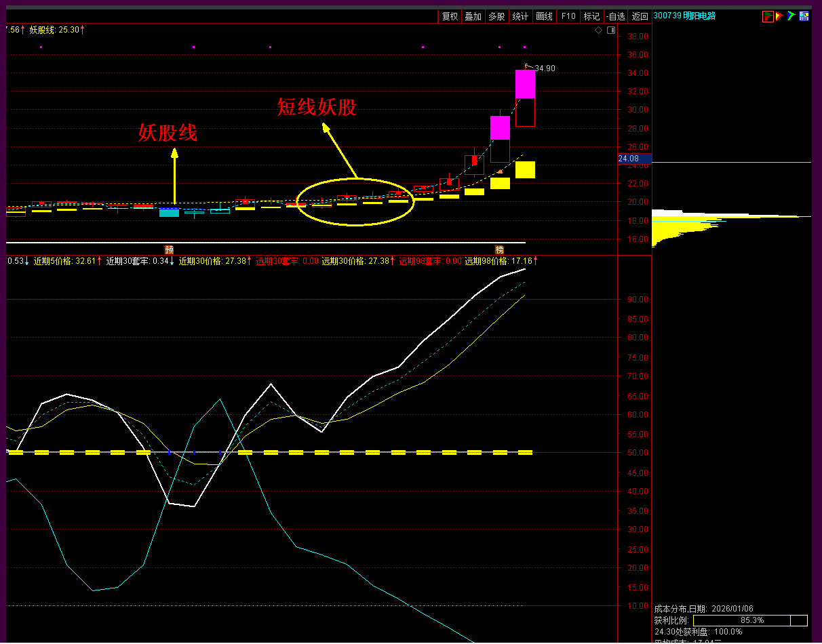The height and width of the screenshot is (644, 822).
Task: Click the topmost magenta candlestick body
Action: (x=525, y=84)
